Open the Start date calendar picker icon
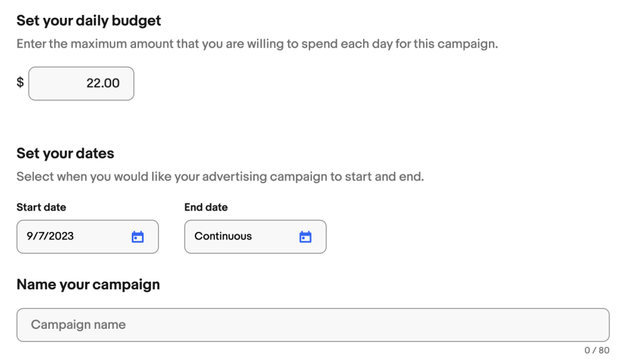Viewport: 644px width, 364px height. pyautogui.click(x=138, y=237)
